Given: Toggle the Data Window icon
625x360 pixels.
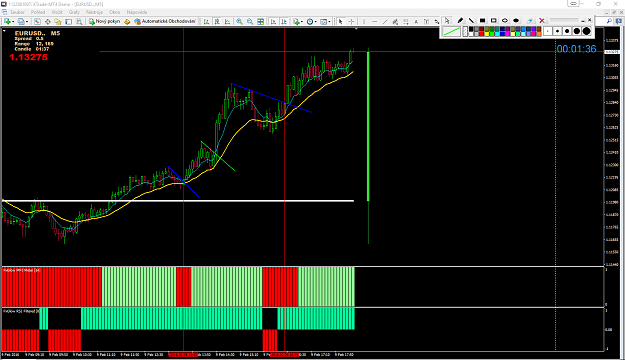Looking at the screenshot, I should click(48, 22).
